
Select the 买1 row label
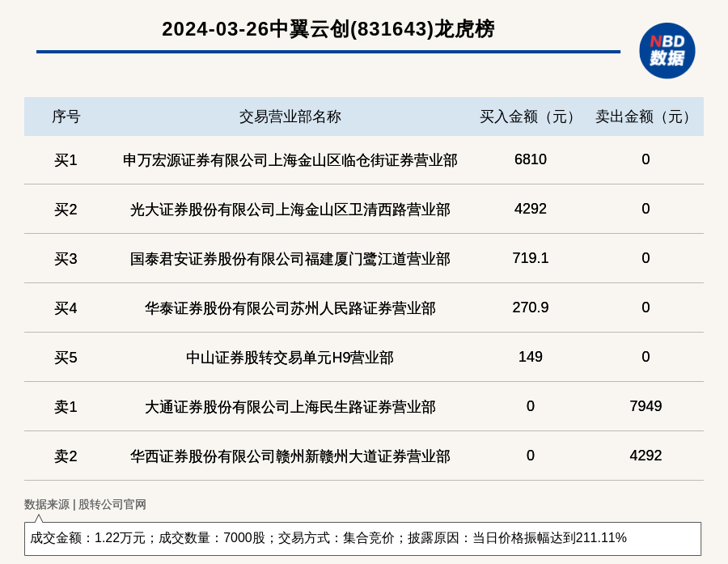tap(66, 160)
